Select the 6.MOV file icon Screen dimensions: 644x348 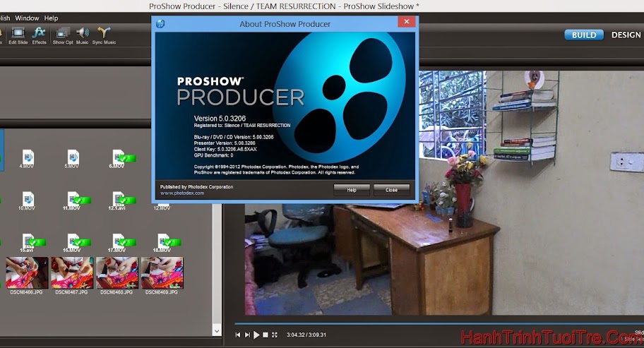pos(119,159)
